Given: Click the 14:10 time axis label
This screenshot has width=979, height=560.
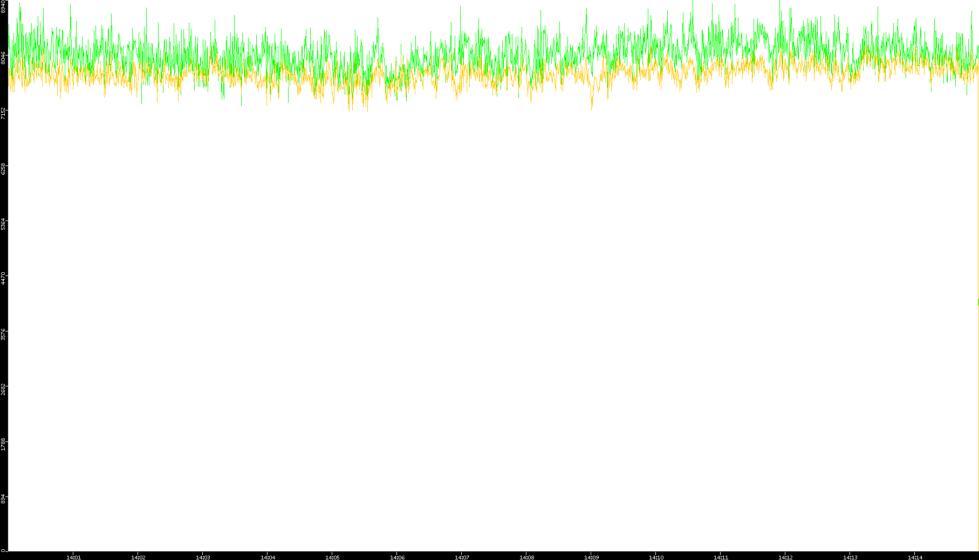Looking at the screenshot, I should [656, 557].
